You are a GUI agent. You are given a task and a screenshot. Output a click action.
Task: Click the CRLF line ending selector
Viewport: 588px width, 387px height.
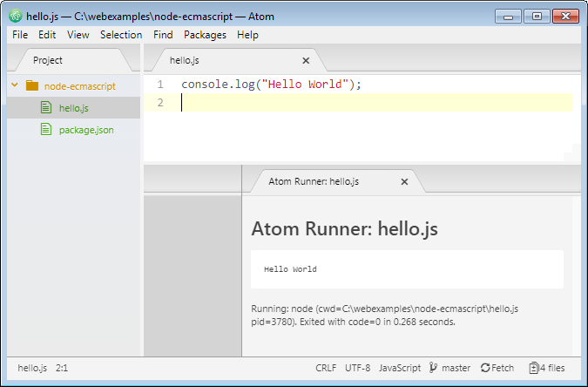[326, 368]
